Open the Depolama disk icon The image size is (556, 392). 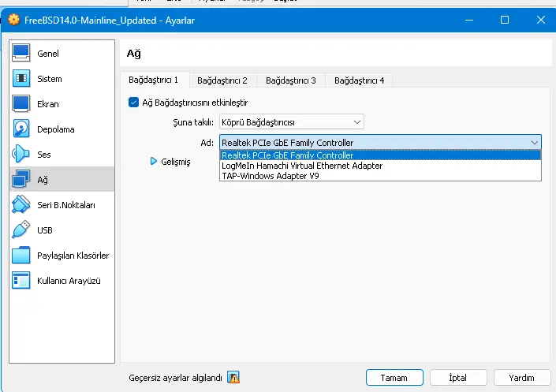[x=21, y=129]
